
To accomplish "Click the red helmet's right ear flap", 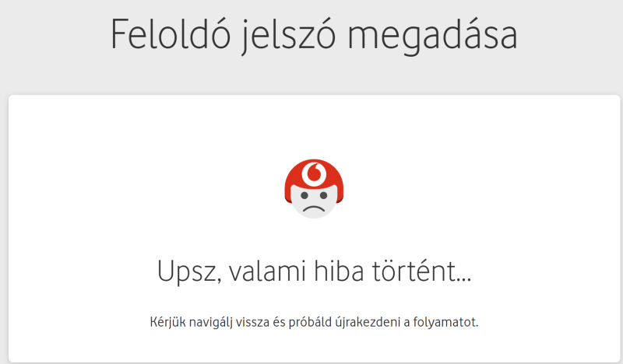I will point(340,194).
